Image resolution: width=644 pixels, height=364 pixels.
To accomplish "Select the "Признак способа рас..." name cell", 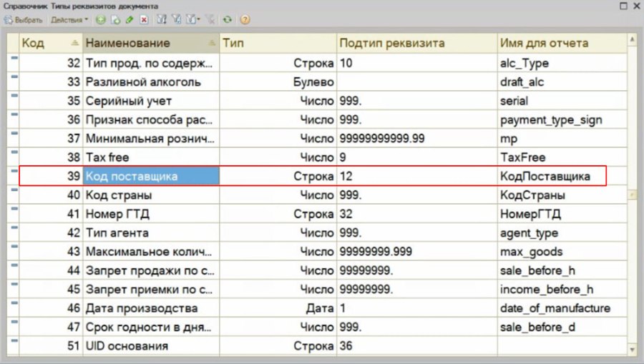I will [x=151, y=120].
